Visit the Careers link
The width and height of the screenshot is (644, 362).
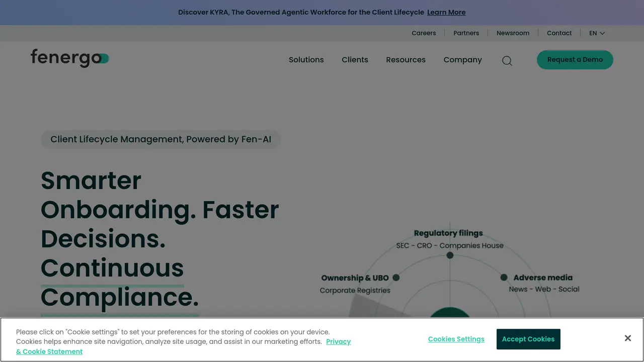[424, 33]
